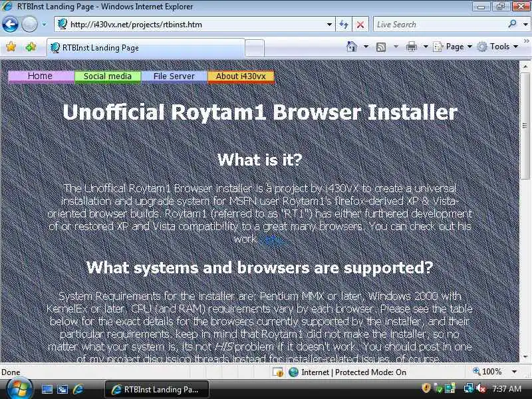Viewport: 532px width, 399px height.
Task: Open the Windows Start orb
Action: (19, 389)
